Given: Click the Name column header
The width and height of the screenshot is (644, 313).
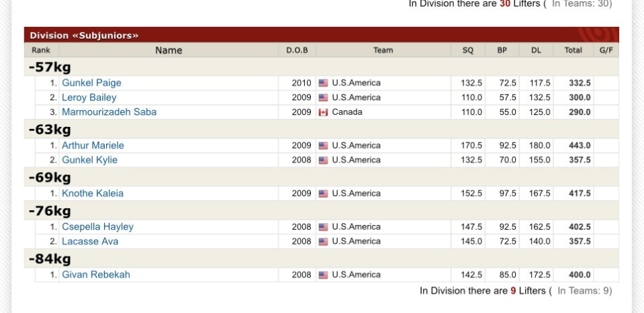Looking at the screenshot, I should pos(169,50).
